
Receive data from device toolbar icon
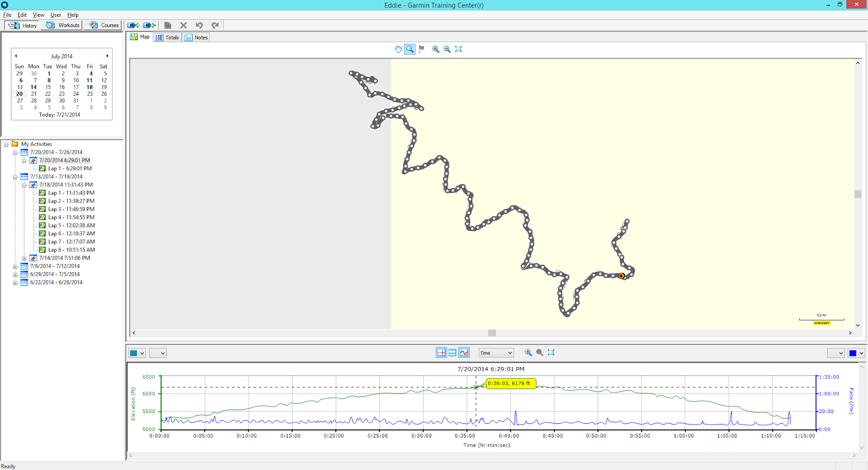[x=149, y=25]
